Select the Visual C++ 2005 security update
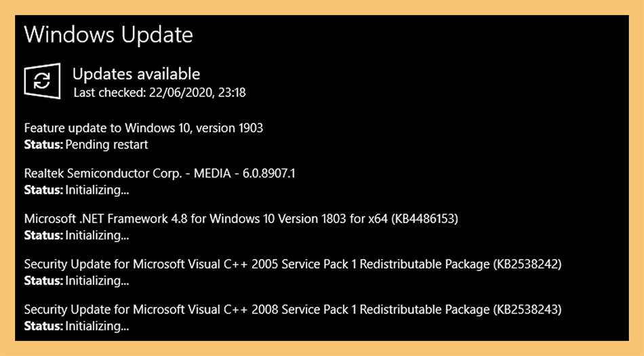Screen dimensions: 644x356 (x=293, y=264)
